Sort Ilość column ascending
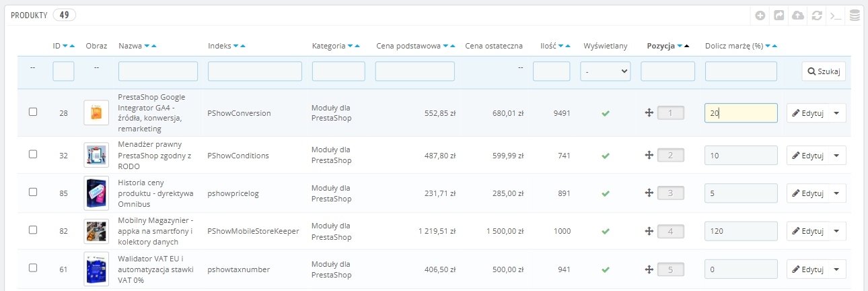The height and width of the screenshot is (291, 868). pyautogui.click(x=569, y=46)
